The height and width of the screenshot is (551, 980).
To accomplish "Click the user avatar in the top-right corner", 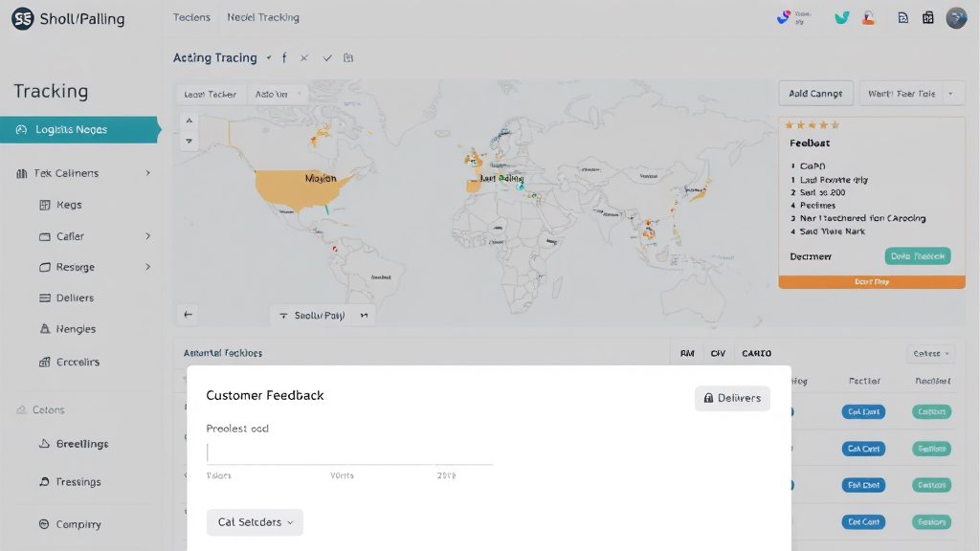I will tap(956, 17).
